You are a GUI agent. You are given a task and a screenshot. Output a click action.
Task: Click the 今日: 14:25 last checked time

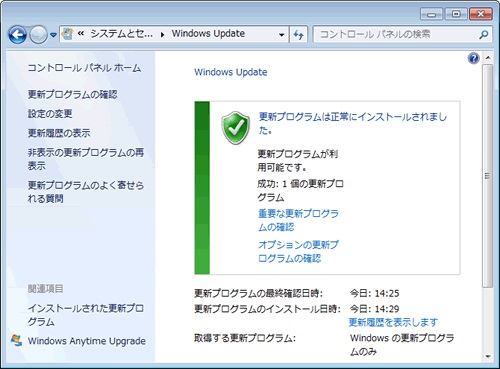click(374, 293)
